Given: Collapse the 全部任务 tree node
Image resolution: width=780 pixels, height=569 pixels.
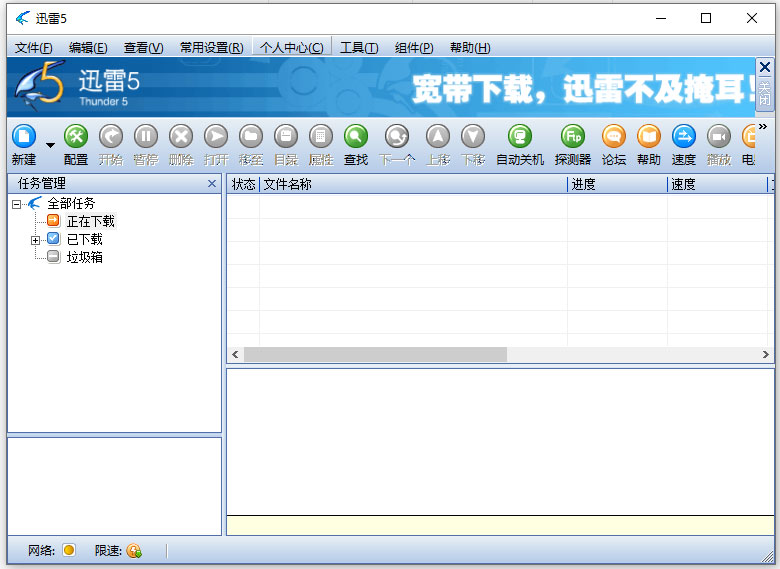Looking at the screenshot, I should (16, 204).
